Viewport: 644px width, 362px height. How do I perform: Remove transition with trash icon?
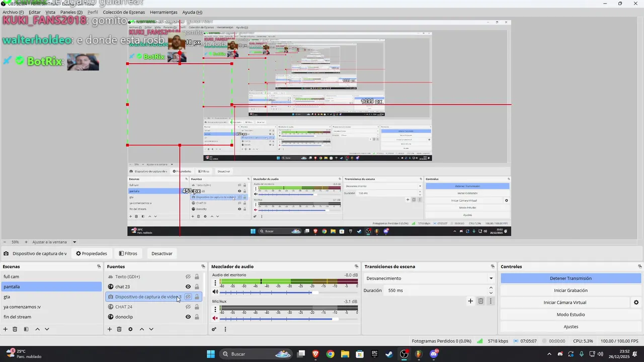480,301
